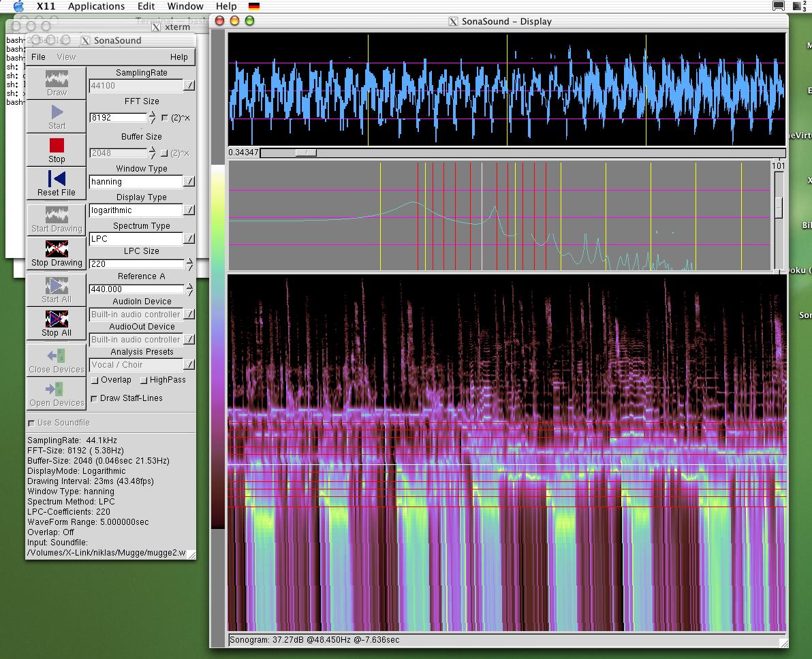Toggle the Draw Staff-Lines checkbox
This screenshot has height=659, width=812.
point(95,398)
